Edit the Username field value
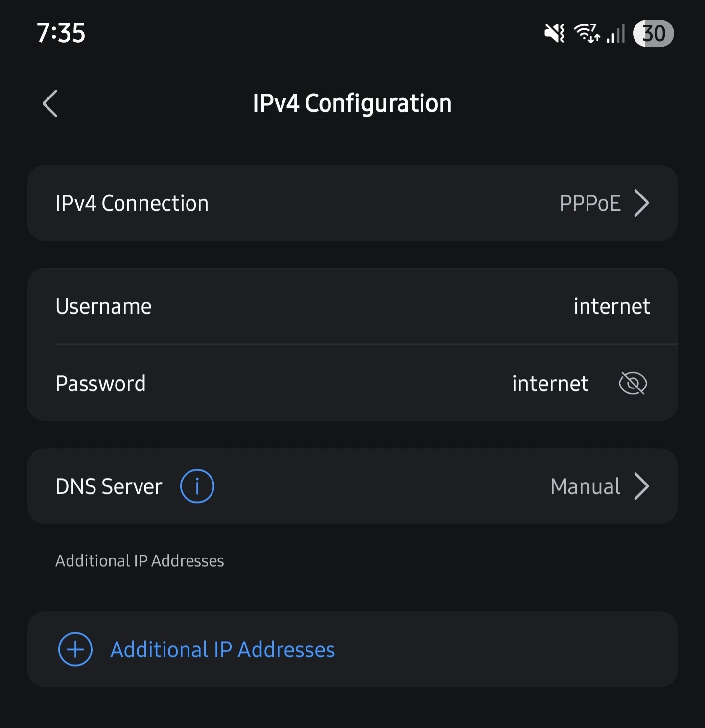 pos(611,306)
